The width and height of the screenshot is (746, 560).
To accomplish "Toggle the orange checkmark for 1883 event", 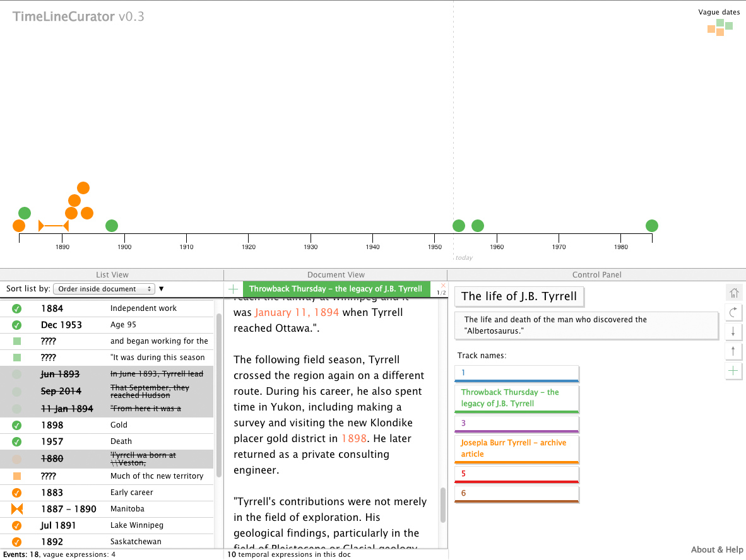I will point(17,493).
